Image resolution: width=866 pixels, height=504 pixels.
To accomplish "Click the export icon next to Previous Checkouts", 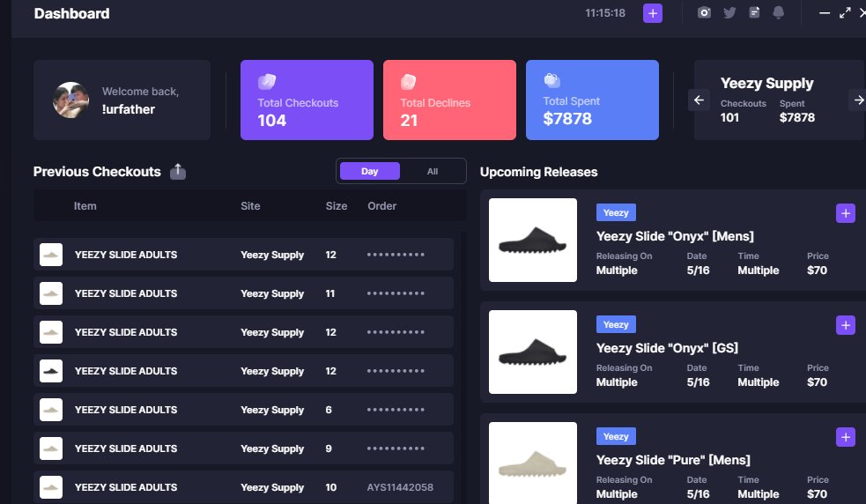I will pos(178,171).
